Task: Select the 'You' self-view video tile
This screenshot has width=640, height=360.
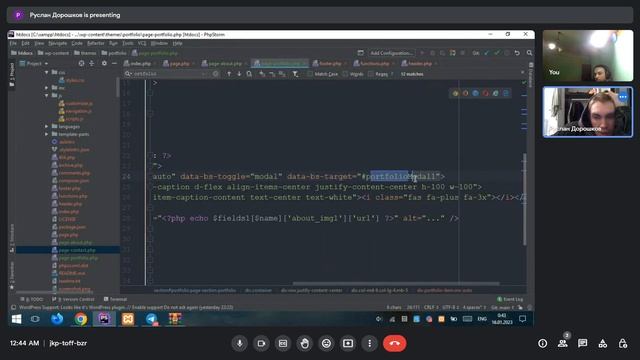Action: pos(588,55)
